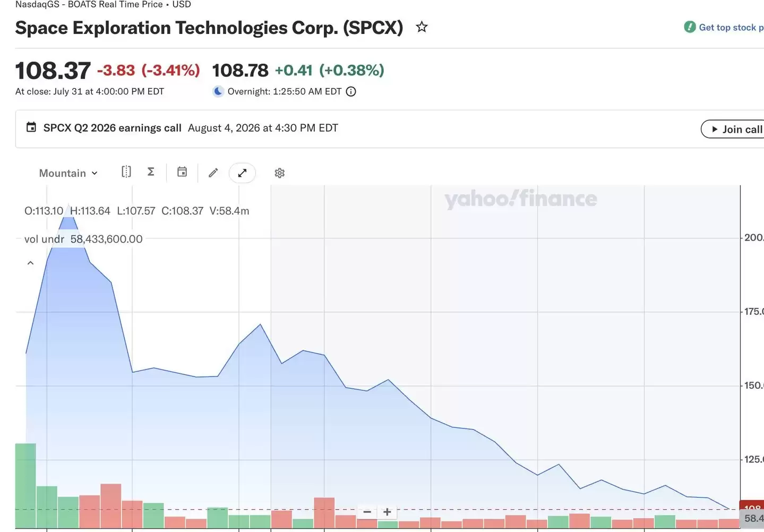Viewport: 764px width, 532px height.
Task: Click the overnight price info icon
Action: (x=351, y=91)
